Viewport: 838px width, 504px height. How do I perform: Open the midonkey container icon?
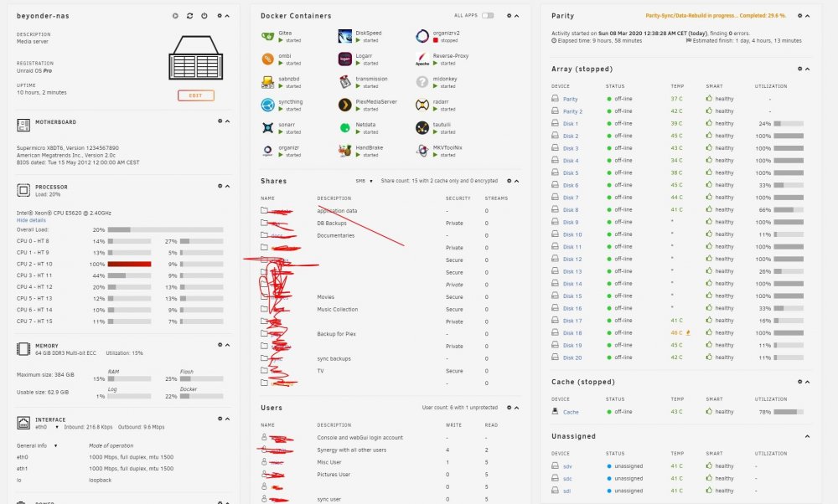pyautogui.click(x=422, y=82)
